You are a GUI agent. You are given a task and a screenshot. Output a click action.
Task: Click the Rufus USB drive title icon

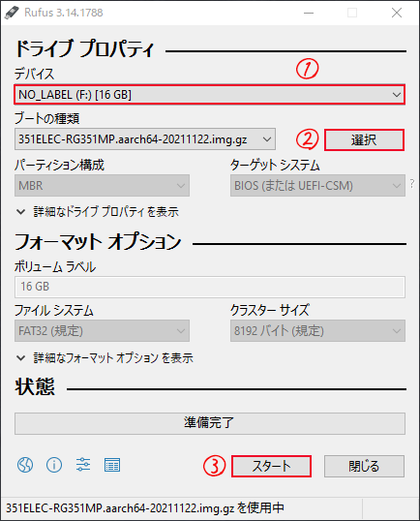(12, 13)
